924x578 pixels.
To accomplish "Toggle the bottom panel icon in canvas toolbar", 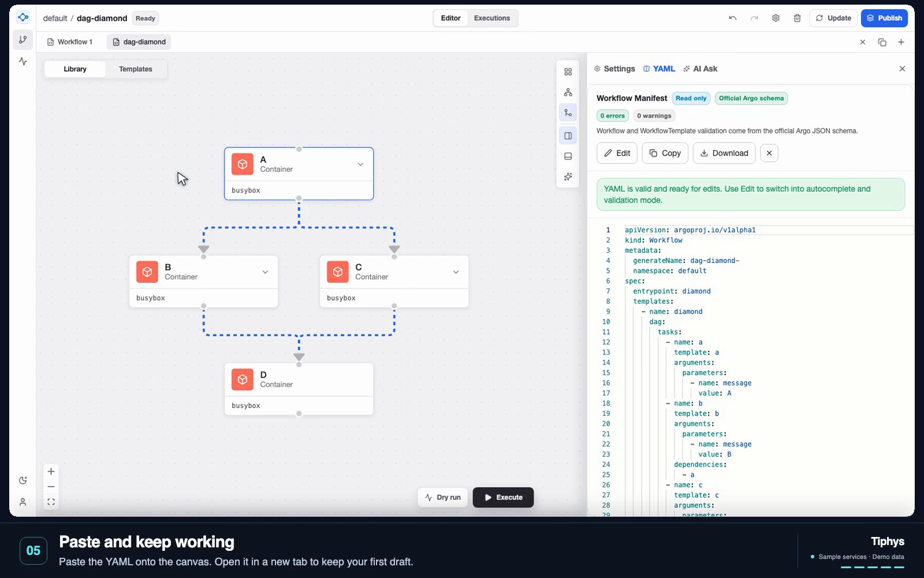I will pos(568,157).
